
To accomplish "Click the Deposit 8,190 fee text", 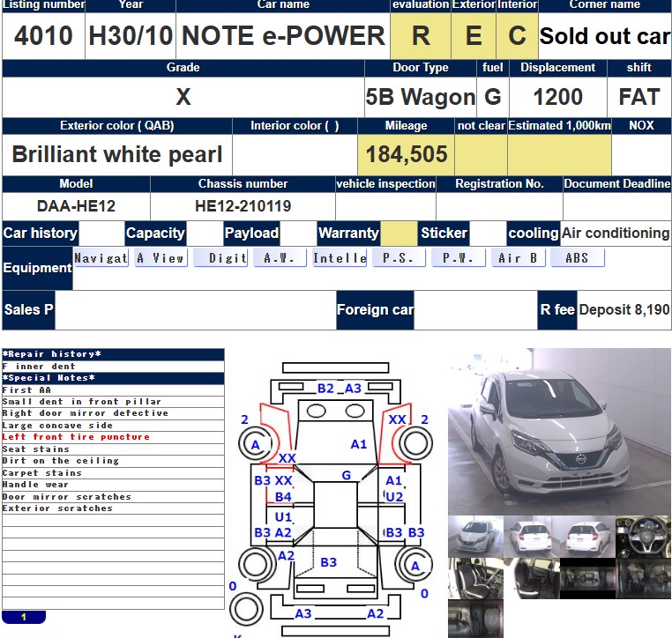I will coord(624,309).
